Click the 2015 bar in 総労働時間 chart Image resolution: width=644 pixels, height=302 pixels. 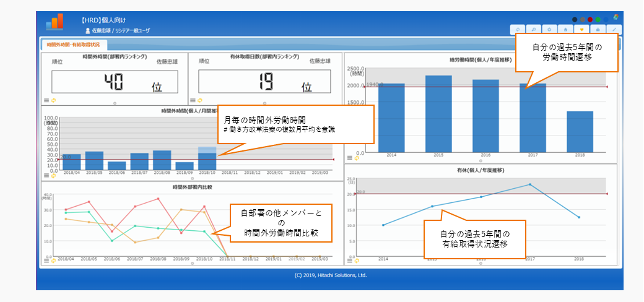[438, 114]
